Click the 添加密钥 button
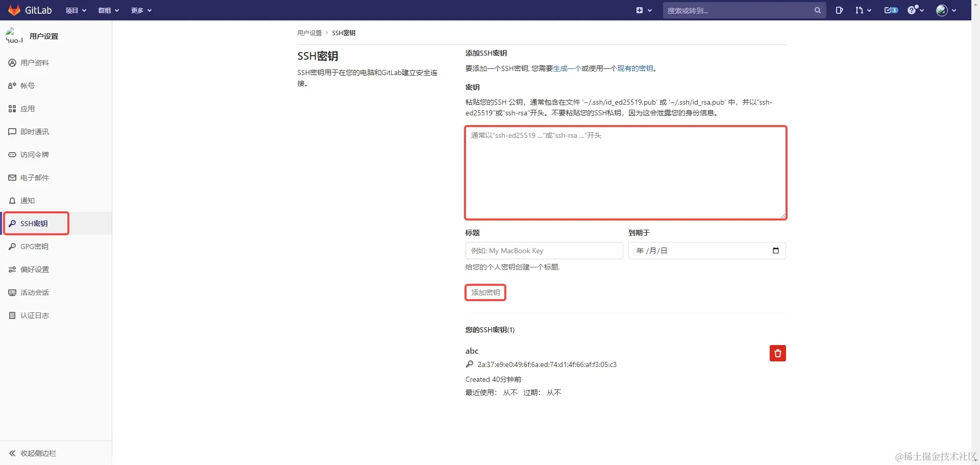This screenshot has width=980, height=465. pyautogui.click(x=485, y=292)
